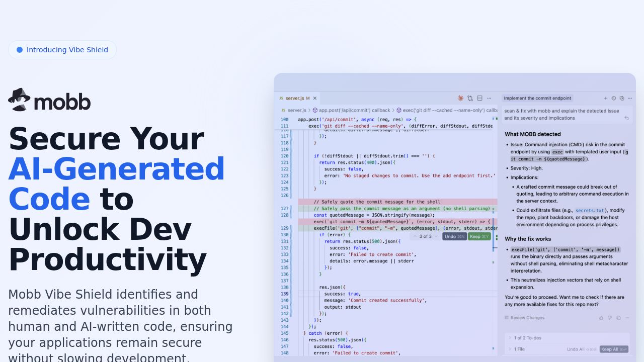Click the thumbs down feedback icon

click(610, 318)
